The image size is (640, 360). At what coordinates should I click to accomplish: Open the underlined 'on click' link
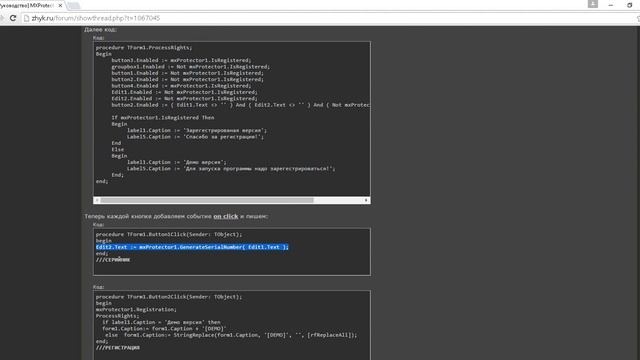point(225,216)
